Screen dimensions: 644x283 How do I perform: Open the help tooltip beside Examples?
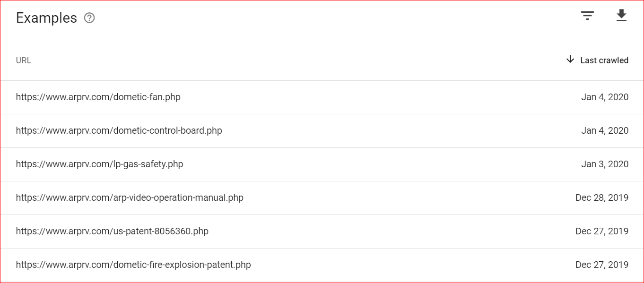(89, 18)
